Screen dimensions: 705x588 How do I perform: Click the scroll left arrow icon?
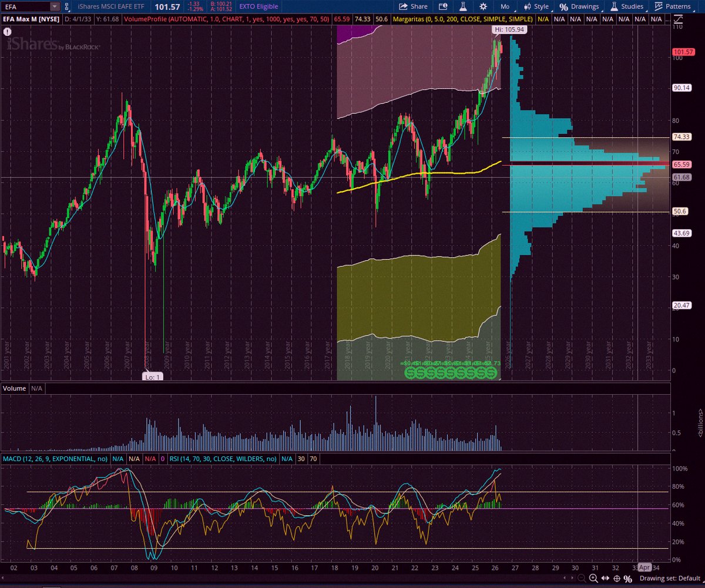(565, 578)
